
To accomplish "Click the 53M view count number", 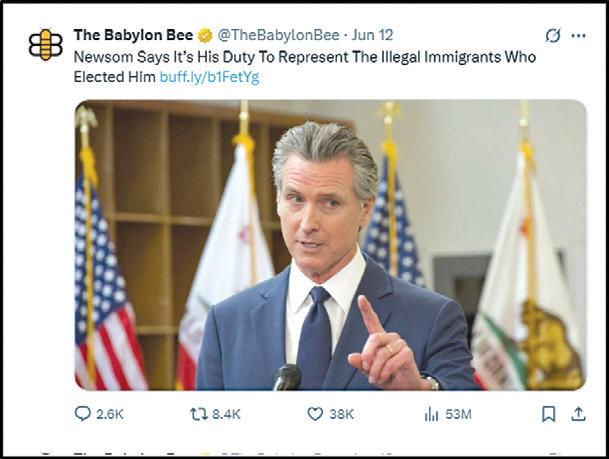I will (x=458, y=414).
